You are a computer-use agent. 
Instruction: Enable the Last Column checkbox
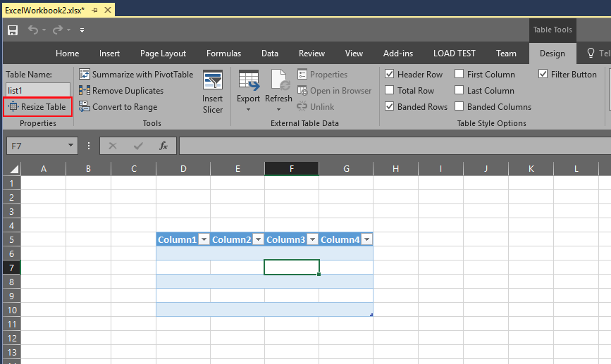[459, 90]
